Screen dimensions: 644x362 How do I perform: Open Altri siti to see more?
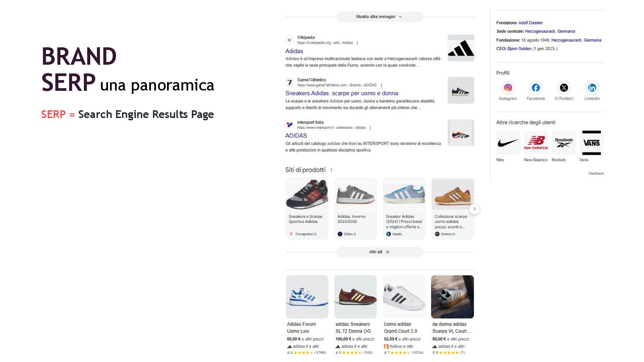coord(380,252)
